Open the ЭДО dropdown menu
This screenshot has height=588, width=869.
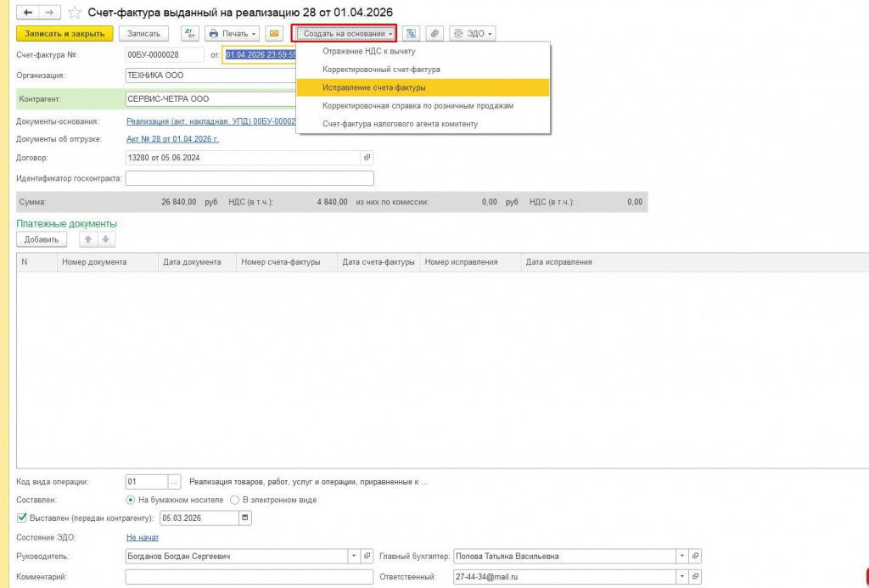point(473,34)
